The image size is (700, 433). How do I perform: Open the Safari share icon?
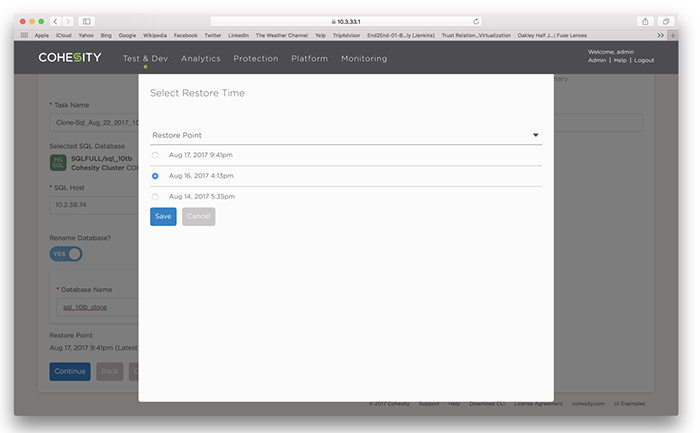(x=645, y=21)
